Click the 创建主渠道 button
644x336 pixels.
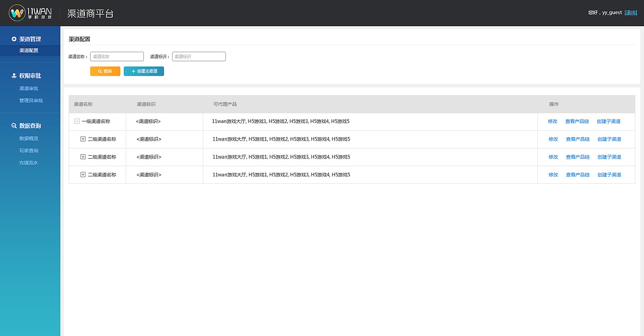[x=144, y=72]
